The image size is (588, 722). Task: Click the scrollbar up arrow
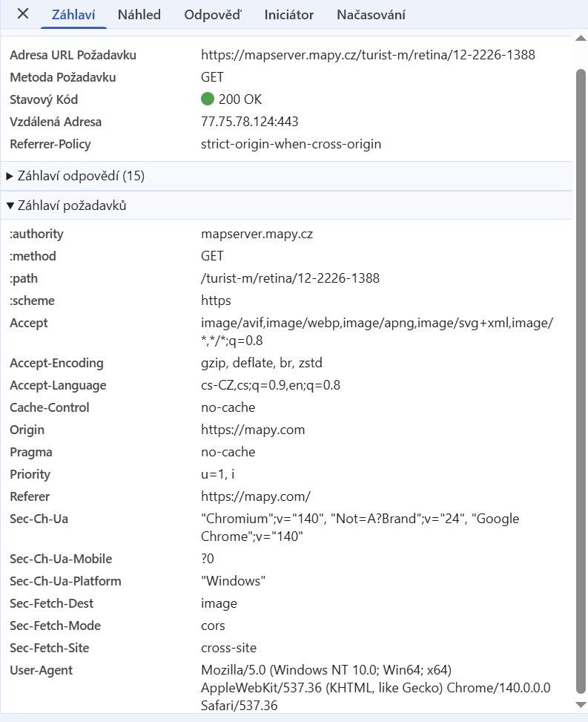click(x=581, y=37)
